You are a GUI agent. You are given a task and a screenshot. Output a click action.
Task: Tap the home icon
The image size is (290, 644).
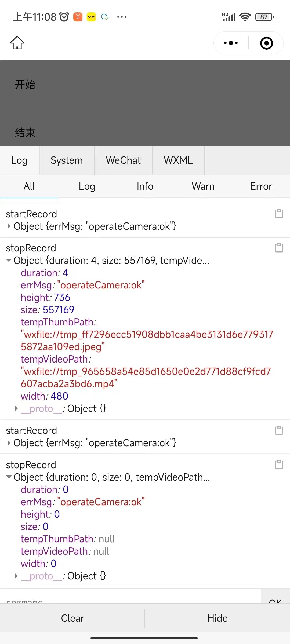pyautogui.click(x=17, y=43)
